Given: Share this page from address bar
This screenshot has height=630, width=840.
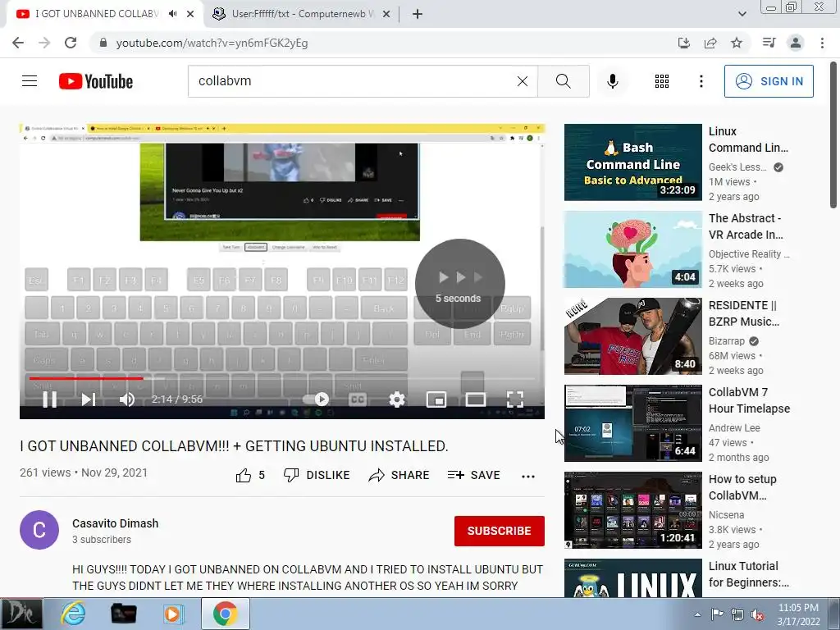Looking at the screenshot, I should point(710,43).
